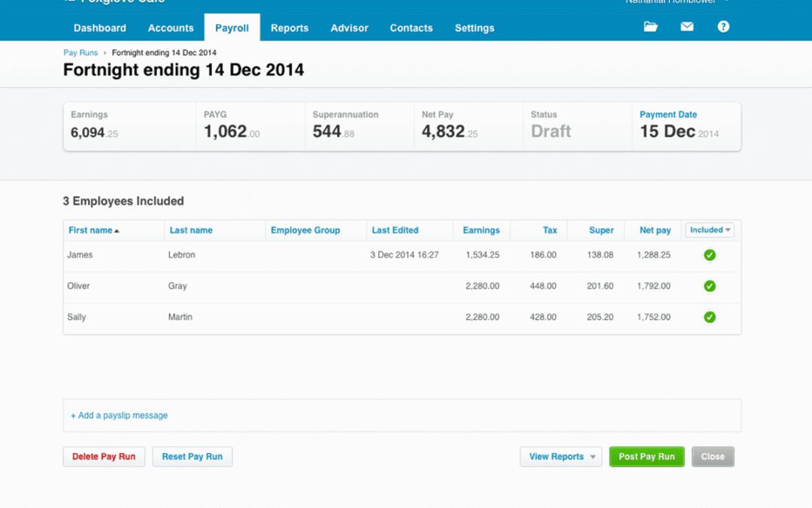The height and width of the screenshot is (508, 812).
Task: Open the files folder icon
Action: (650, 27)
